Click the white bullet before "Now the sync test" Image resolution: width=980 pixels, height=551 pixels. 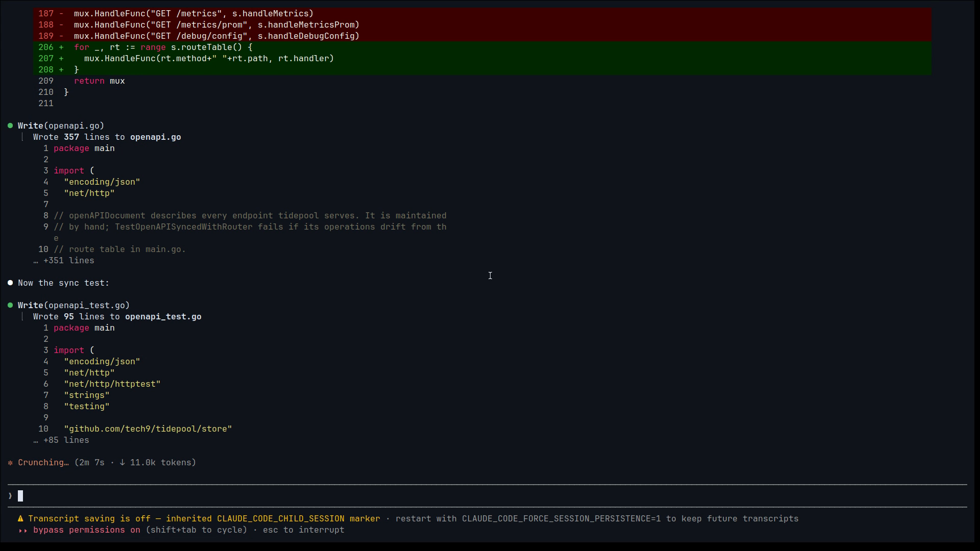click(x=10, y=283)
